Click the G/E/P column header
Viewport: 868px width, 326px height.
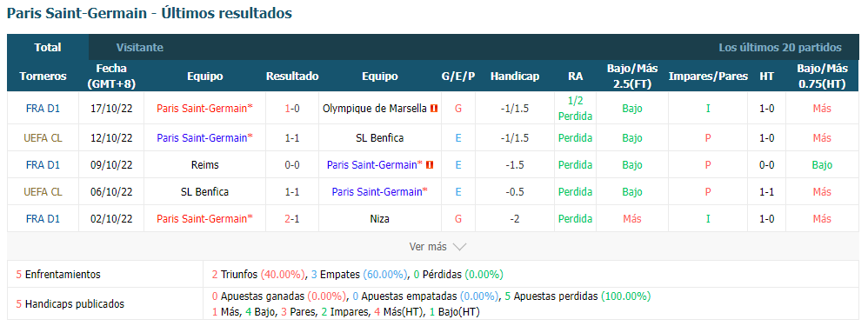pos(458,77)
